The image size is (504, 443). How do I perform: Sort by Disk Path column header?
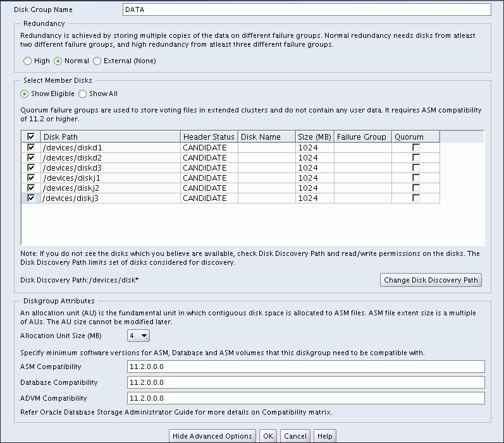click(x=111, y=137)
